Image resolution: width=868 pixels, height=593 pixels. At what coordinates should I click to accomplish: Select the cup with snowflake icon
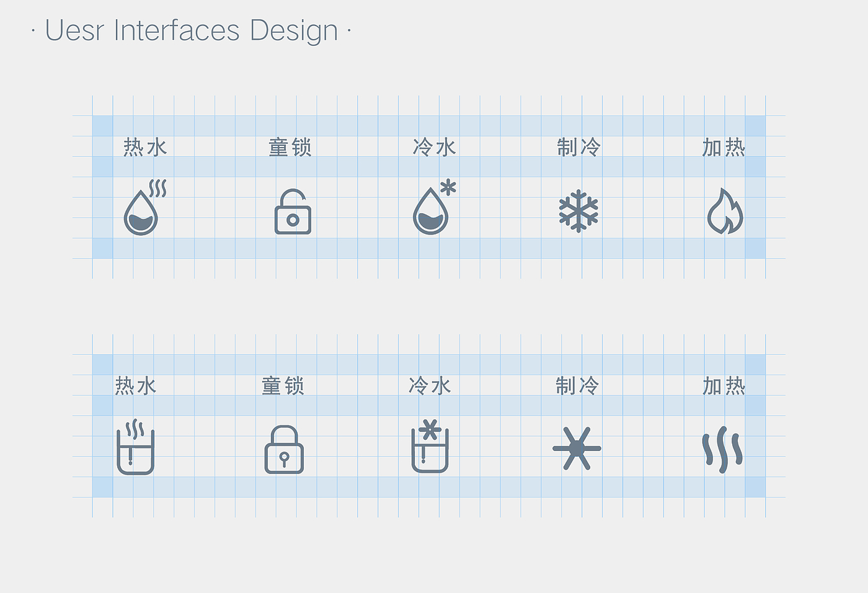pos(430,447)
